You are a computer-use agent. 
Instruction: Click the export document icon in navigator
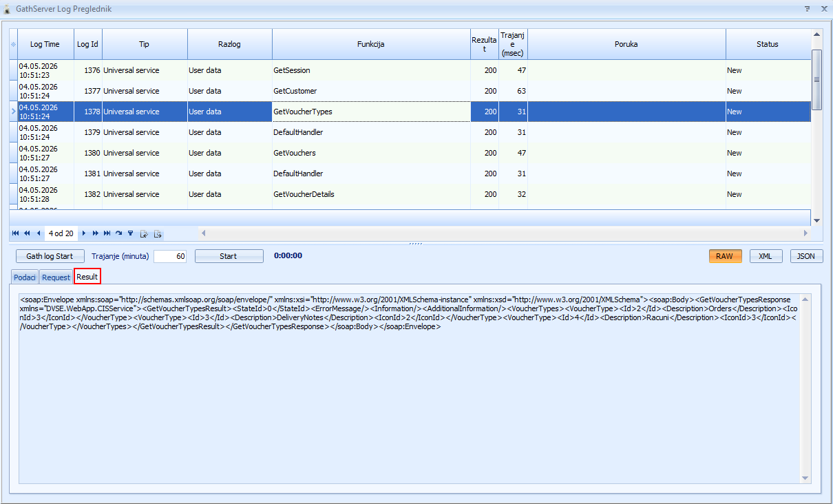click(x=158, y=234)
